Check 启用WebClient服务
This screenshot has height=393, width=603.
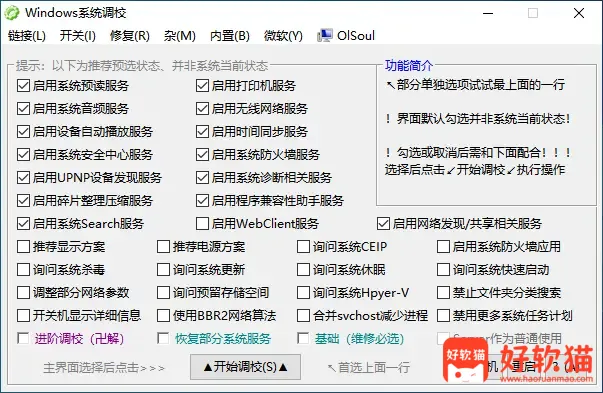coord(202,223)
